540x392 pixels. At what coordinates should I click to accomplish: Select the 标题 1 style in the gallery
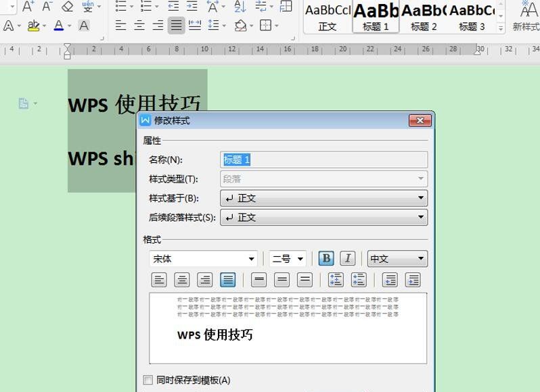click(376, 16)
